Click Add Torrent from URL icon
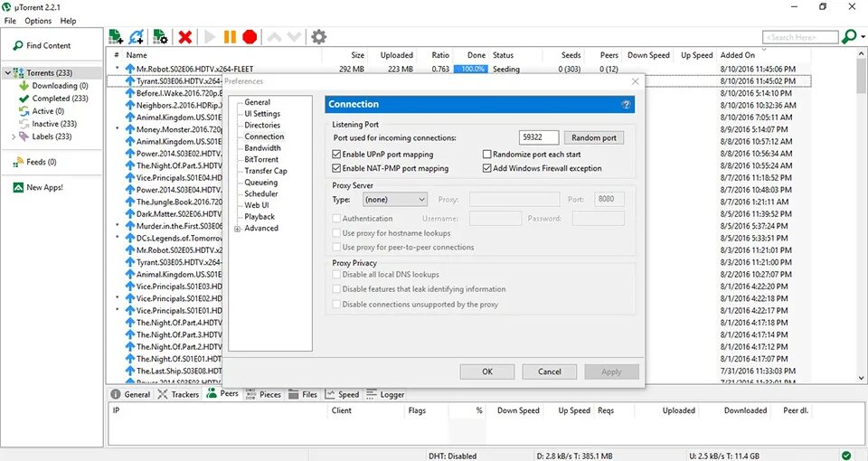The height and width of the screenshot is (461, 868). coord(137,37)
